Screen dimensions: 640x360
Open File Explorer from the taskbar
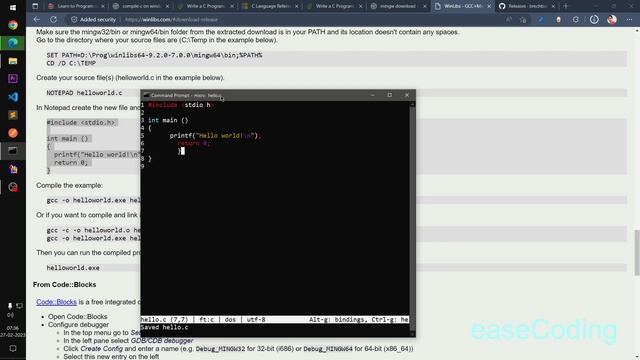[x=13, y=61]
